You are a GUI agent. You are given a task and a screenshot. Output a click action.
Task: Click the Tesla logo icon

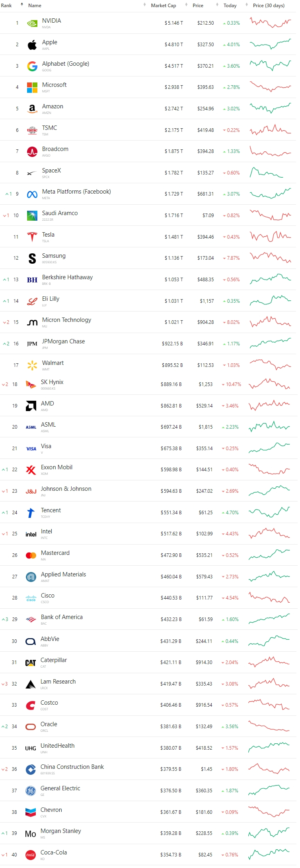pos(32,237)
